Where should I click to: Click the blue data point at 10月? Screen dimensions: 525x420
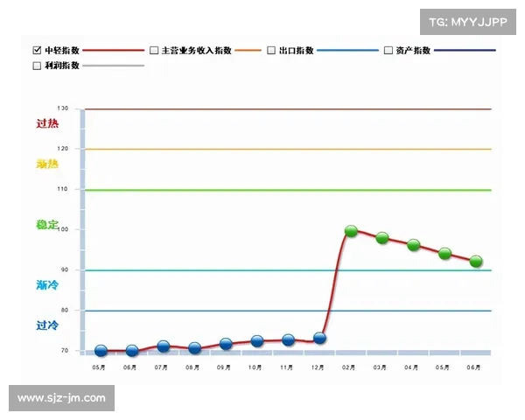coord(257,341)
